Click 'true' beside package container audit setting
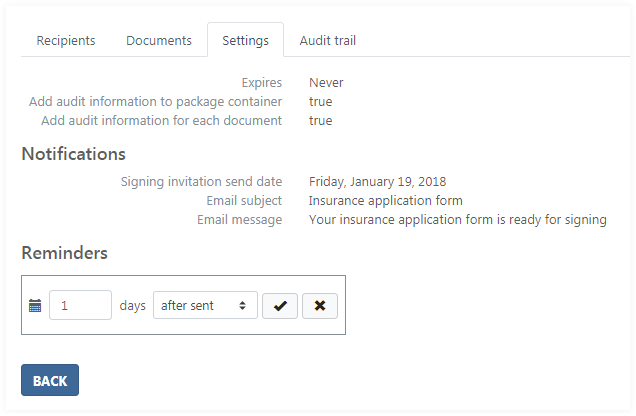This screenshot has height=416, width=636. [320, 102]
